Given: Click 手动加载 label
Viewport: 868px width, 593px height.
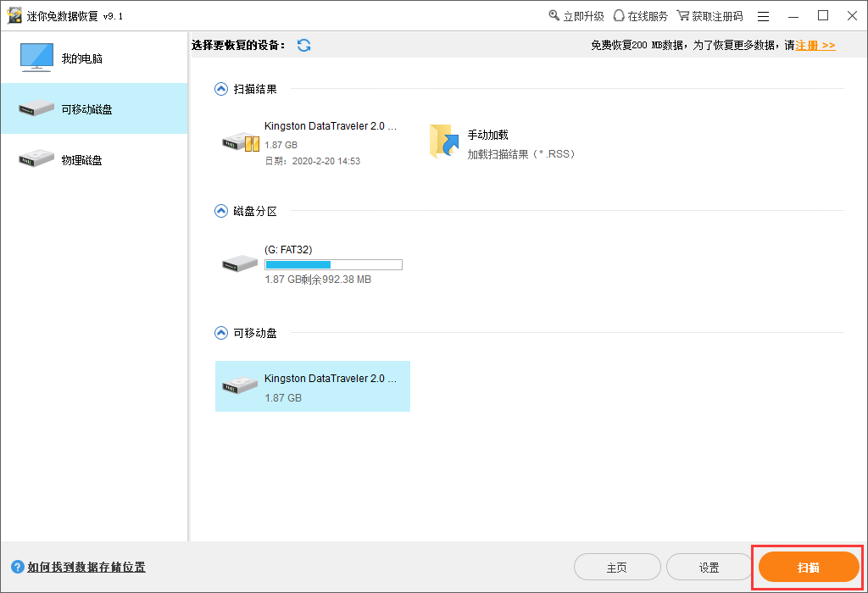Looking at the screenshot, I should 487,135.
